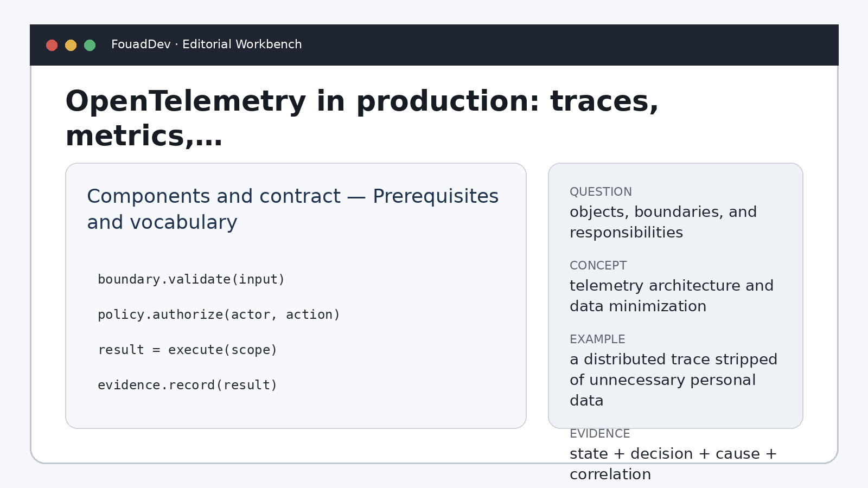Click the result = execute(scope) code line
Image resolution: width=868 pixels, height=488 pixels.
187,350
